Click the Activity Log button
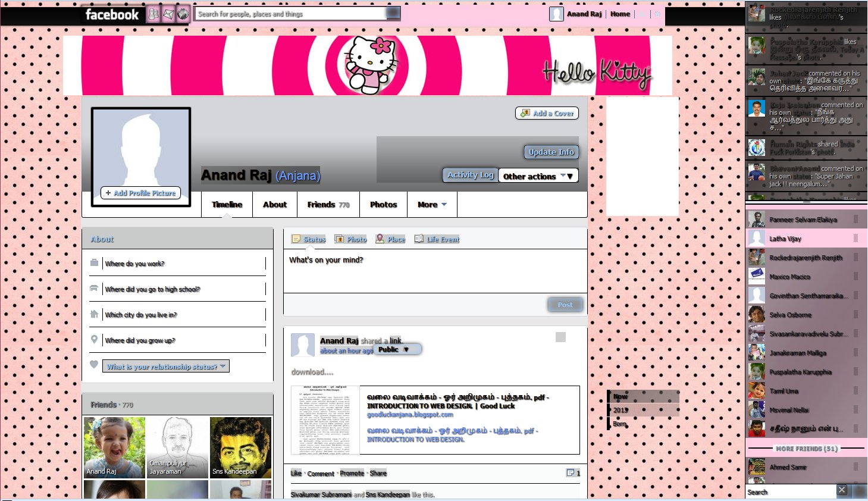868x501 pixels. [471, 175]
